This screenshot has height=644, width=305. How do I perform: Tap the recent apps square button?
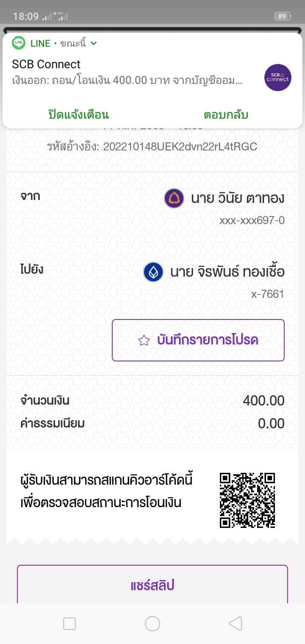[69, 623]
